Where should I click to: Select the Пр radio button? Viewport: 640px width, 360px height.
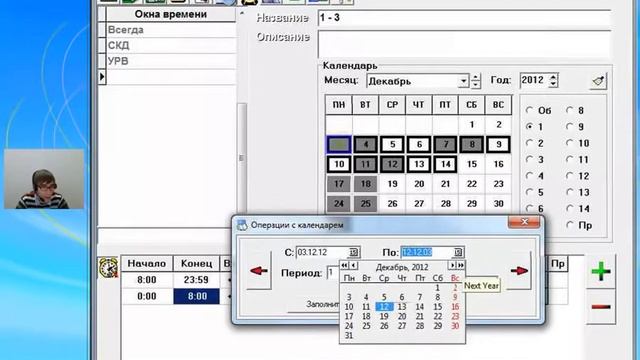570,225
